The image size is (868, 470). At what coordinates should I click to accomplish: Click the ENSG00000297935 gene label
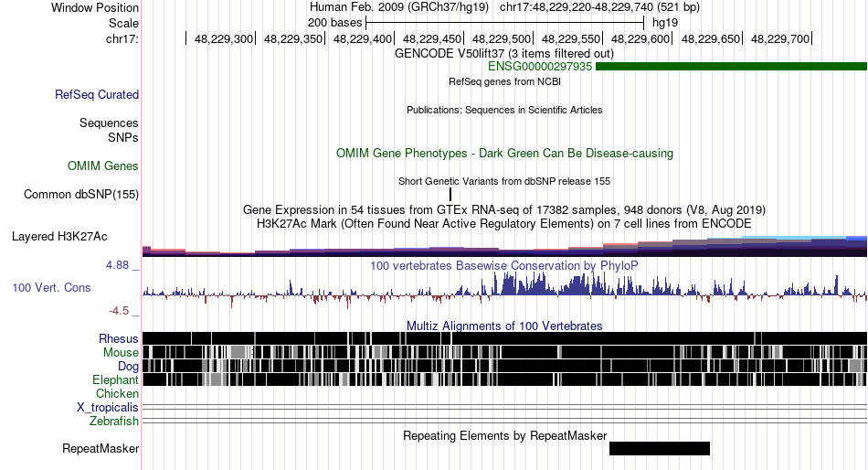[540, 67]
